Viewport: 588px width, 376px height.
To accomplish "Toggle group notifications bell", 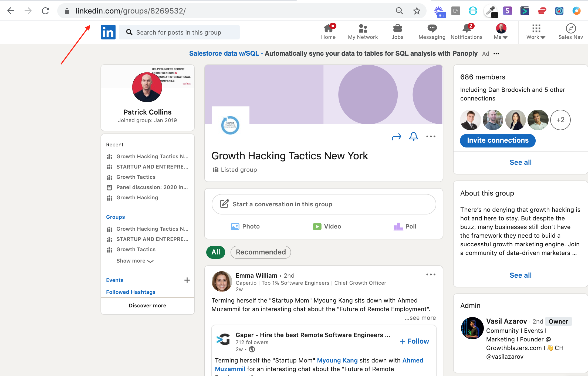I will pos(414,136).
